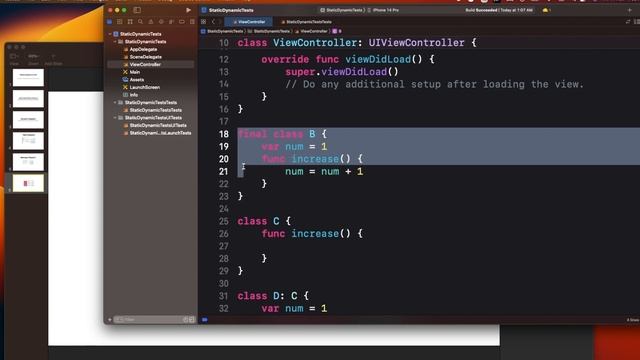Choose the iPhone 14 Pro run destination

pyautogui.click(x=384, y=10)
